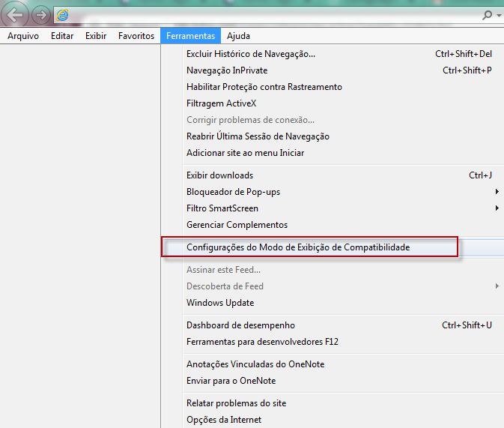Select Anotações Vinculadas do OneNote
Viewport: 504px width, 428px height.
tap(333, 364)
